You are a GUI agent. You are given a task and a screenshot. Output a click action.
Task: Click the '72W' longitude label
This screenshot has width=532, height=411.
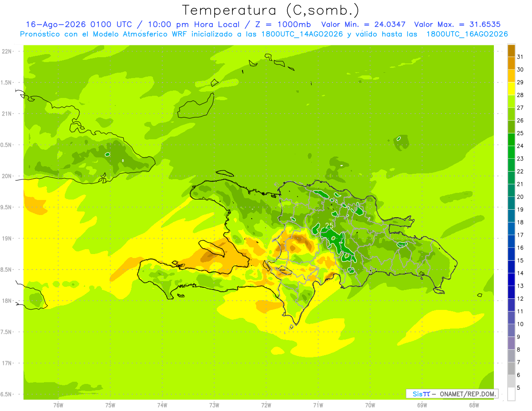[266, 405]
